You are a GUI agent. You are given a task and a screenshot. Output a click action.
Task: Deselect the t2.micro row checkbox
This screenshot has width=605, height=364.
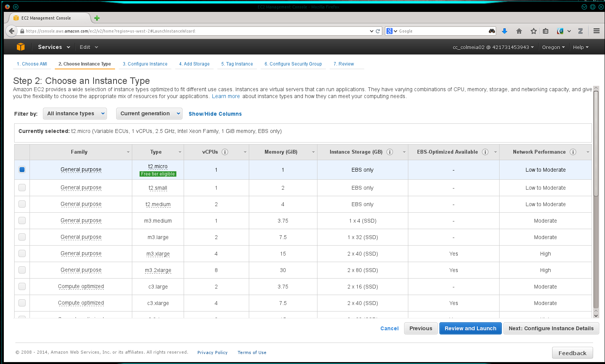click(x=22, y=170)
